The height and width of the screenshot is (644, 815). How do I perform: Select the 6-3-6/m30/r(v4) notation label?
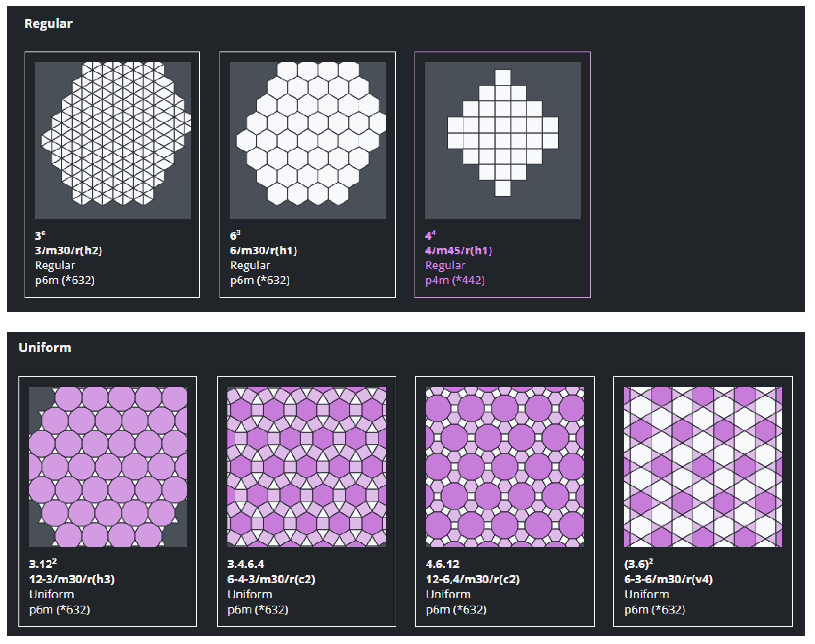pyautogui.click(x=668, y=579)
